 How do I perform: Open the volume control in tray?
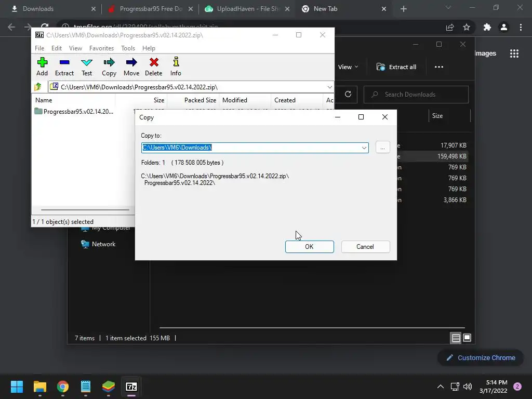tap(468, 387)
